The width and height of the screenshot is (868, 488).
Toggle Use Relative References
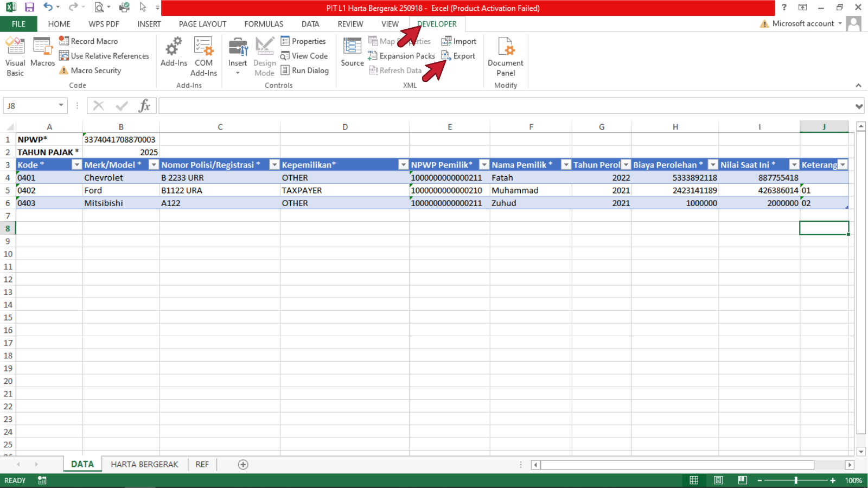[104, 56]
